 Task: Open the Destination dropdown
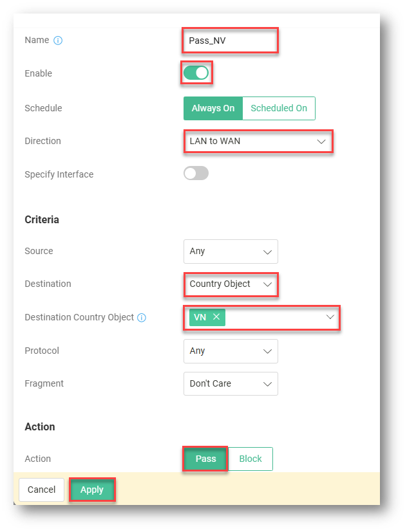pos(231,284)
